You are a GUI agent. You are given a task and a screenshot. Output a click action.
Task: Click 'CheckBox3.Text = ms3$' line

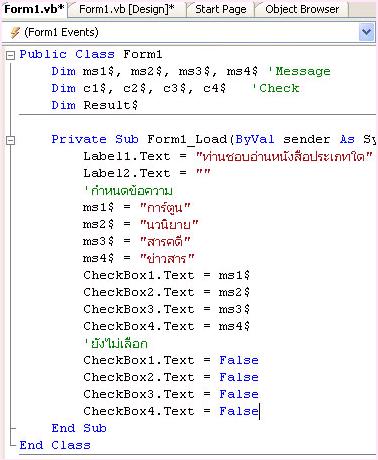[167, 309]
